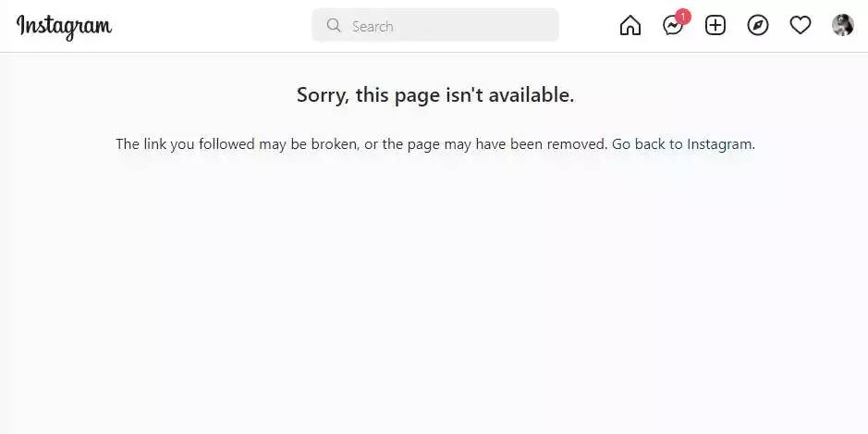
Task: Show activity notifications heart icon
Action: coord(800,26)
